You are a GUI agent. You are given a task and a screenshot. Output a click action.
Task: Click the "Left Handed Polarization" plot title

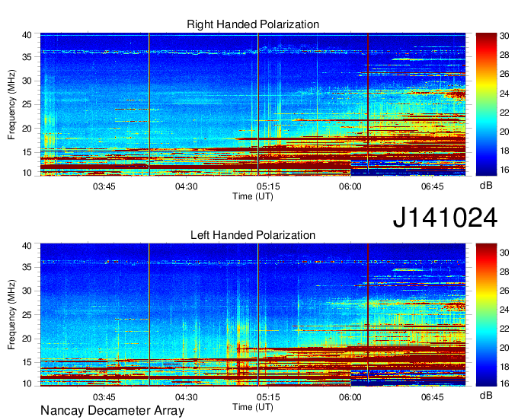coord(253,235)
